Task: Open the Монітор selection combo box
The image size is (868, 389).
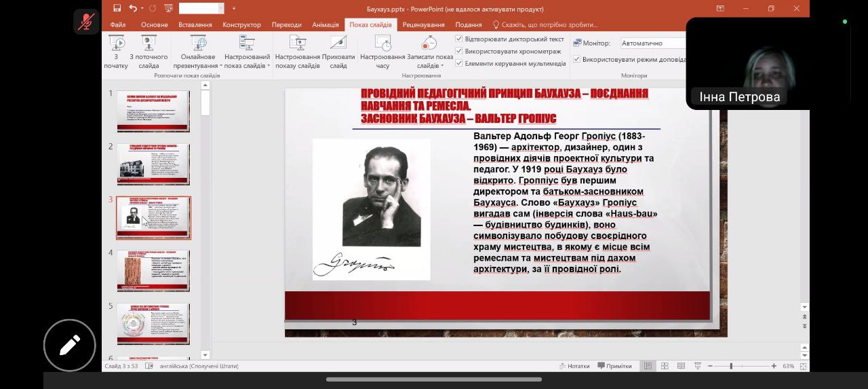Action: coord(652,43)
